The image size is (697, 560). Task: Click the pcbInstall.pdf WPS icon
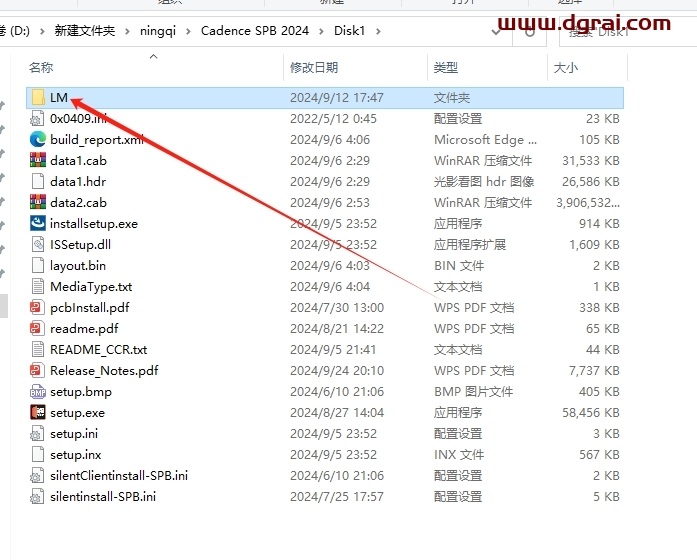pyautogui.click(x=37, y=308)
